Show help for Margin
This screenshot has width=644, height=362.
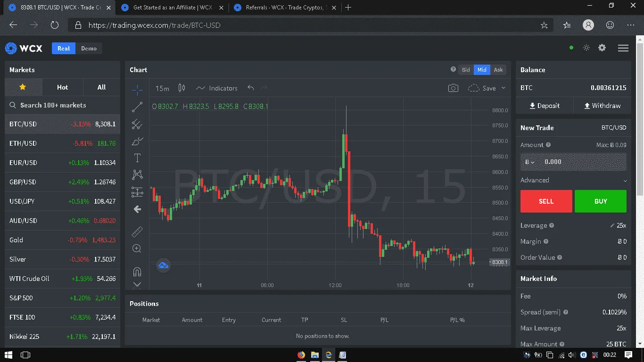pos(546,242)
